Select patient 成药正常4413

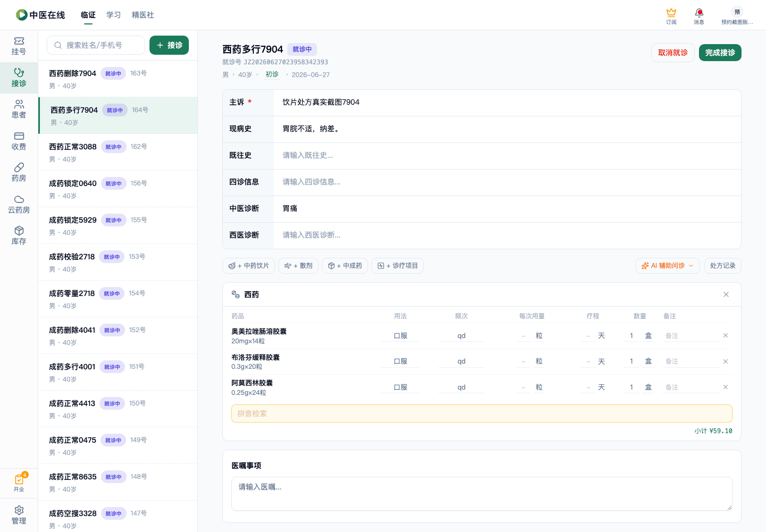pos(118,409)
